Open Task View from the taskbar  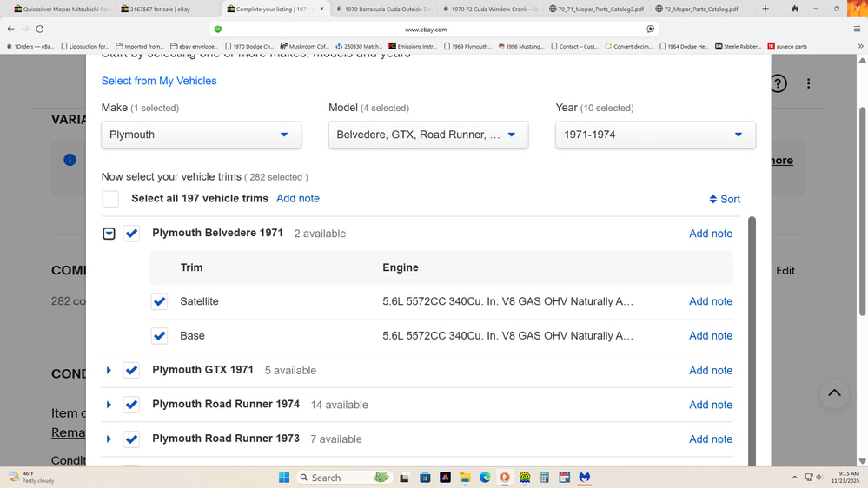click(405, 478)
